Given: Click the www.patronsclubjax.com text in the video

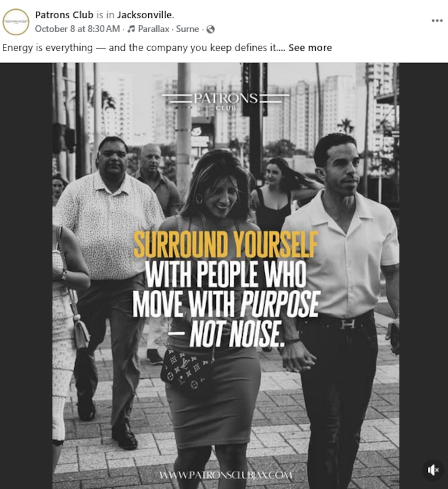Looking at the screenshot, I should coord(226,475).
